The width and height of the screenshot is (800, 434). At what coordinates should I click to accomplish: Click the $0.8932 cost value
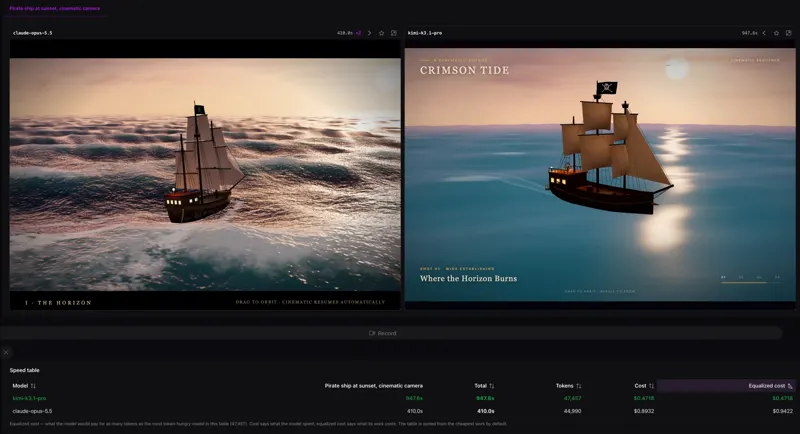[x=644, y=411]
